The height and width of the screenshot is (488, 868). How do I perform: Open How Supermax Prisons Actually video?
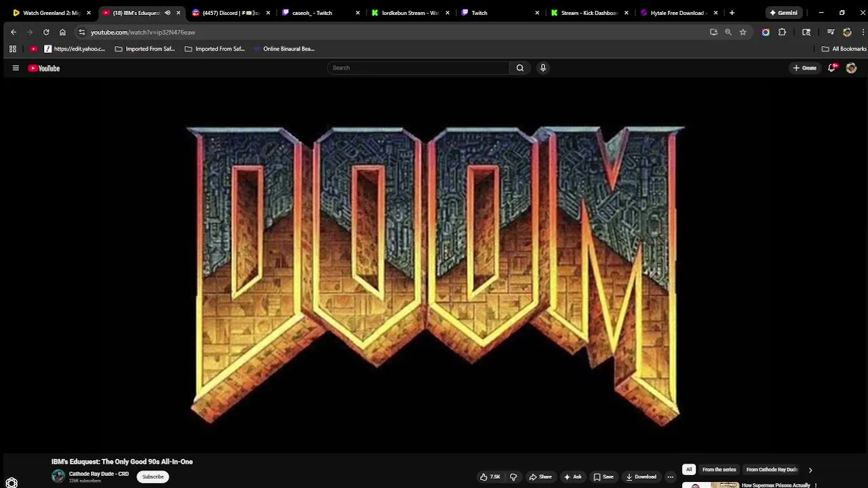(x=776, y=485)
